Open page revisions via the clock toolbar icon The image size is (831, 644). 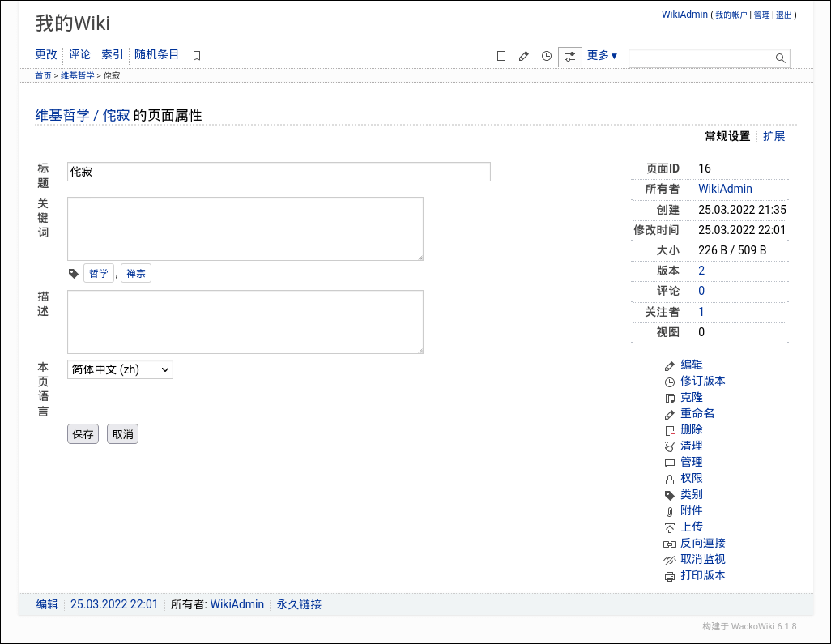(547, 56)
